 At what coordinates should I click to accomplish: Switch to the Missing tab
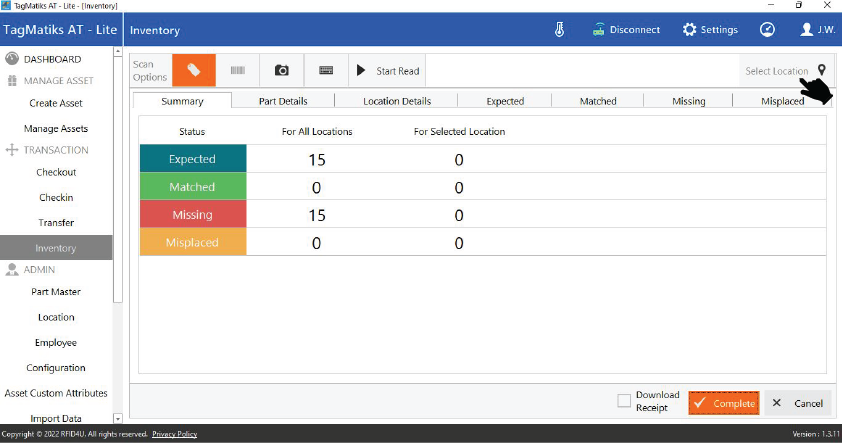point(688,101)
